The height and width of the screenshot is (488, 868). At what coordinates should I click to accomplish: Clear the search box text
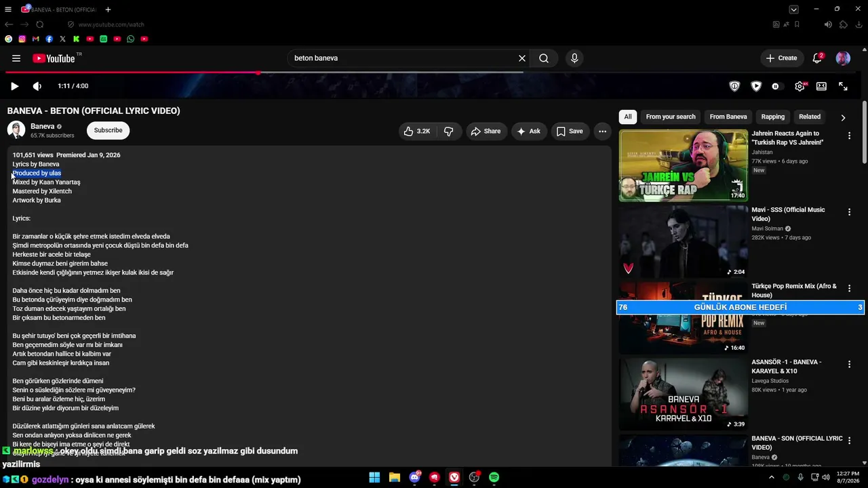[x=522, y=58]
